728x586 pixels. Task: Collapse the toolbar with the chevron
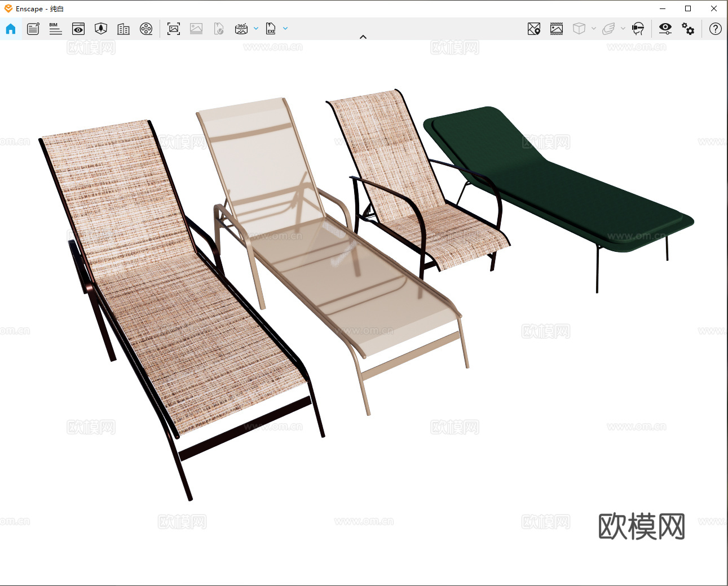363,37
